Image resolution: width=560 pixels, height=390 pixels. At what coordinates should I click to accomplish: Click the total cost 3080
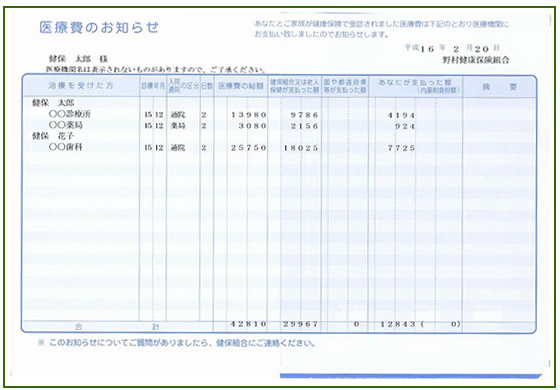[252, 126]
